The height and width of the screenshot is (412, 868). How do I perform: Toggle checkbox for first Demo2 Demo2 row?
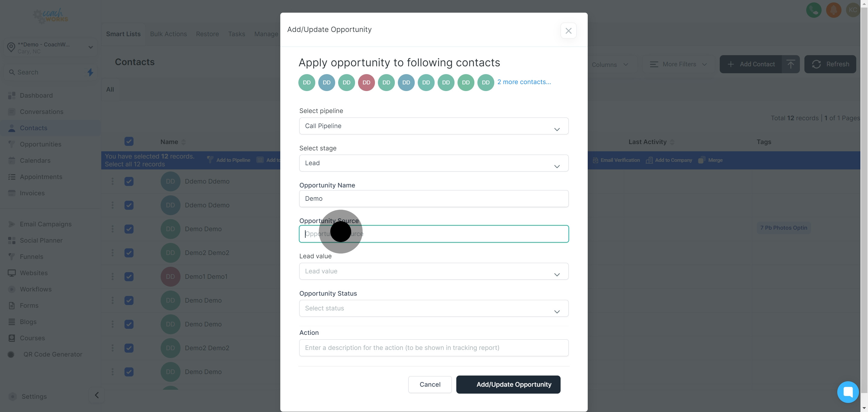click(129, 253)
